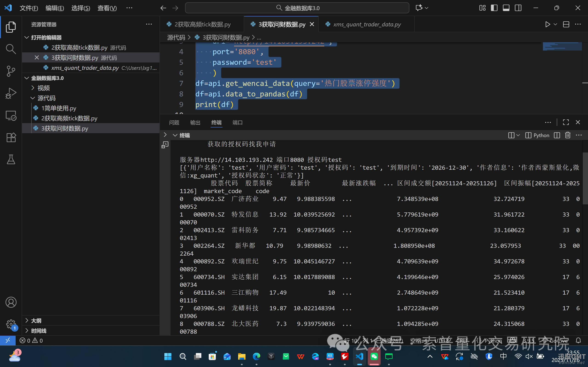Kill terminal with the trash icon
The width and height of the screenshot is (588, 367).
[x=567, y=135]
